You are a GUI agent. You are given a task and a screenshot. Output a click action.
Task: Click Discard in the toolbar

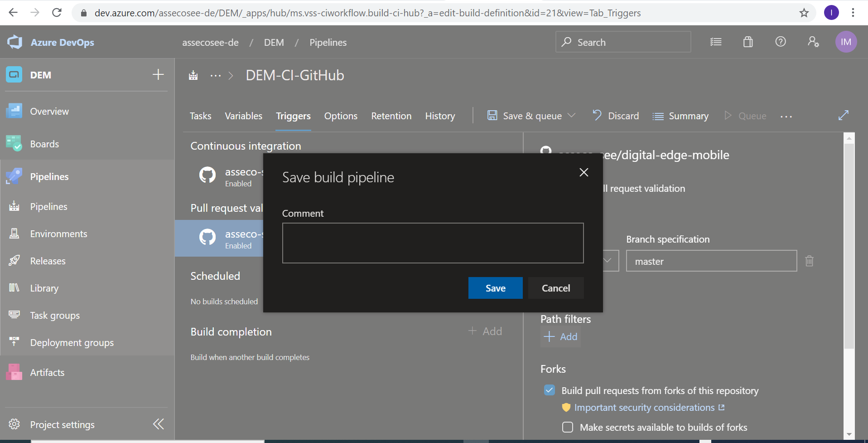pos(616,116)
